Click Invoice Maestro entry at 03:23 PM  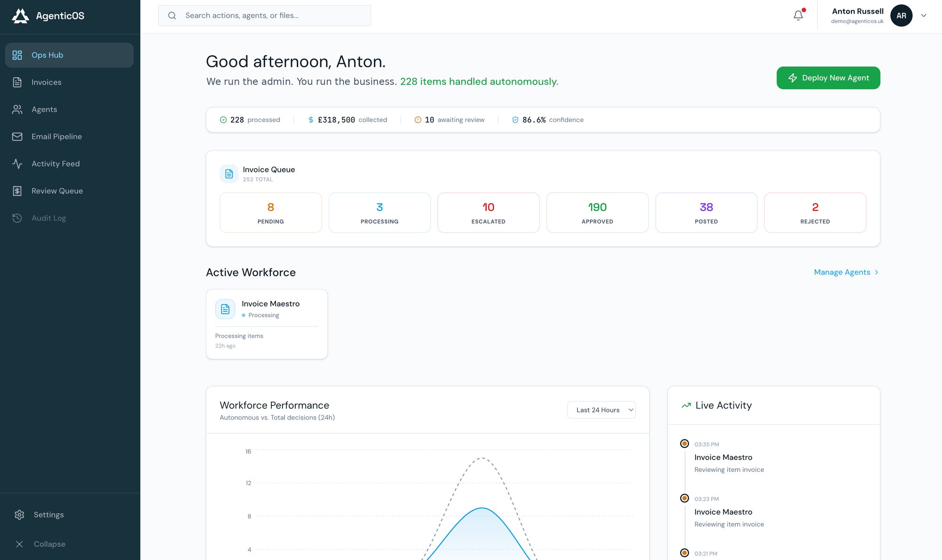pyautogui.click(x=723, y=512)
